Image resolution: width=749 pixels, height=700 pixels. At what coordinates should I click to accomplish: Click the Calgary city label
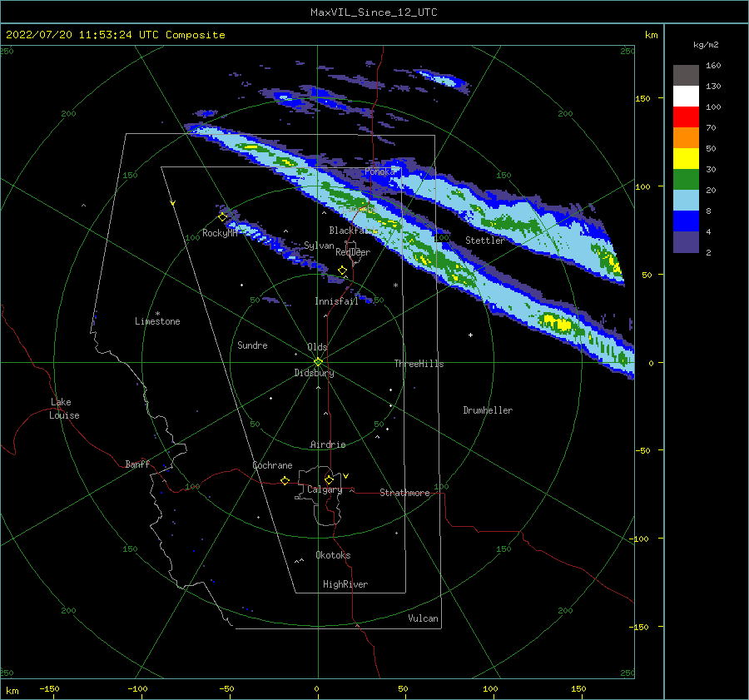(x=325, y=489)
